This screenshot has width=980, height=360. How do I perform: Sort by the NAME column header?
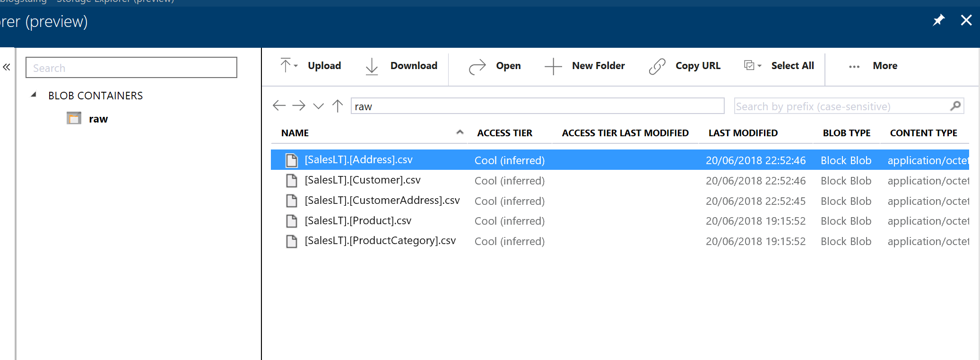pos(295,133)
